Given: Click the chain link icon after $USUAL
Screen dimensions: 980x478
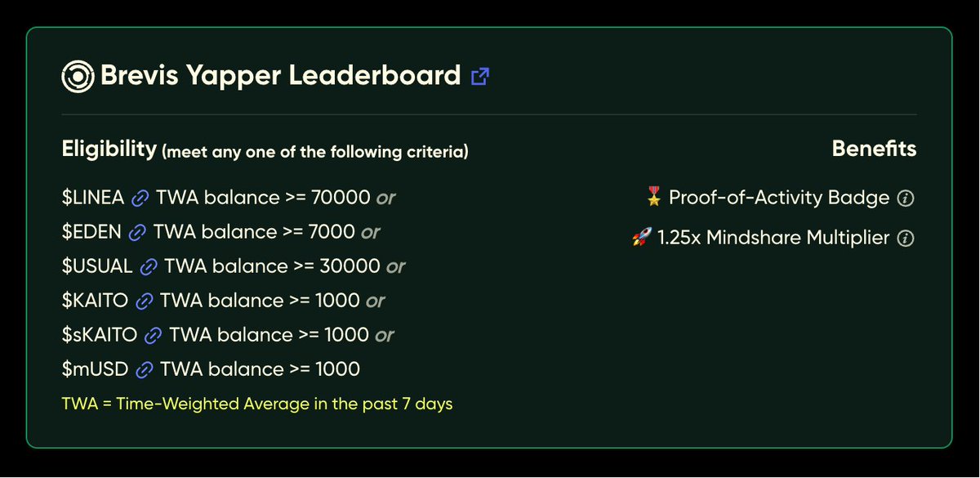Looking at the screenshot, I should [x=148, y=266].
